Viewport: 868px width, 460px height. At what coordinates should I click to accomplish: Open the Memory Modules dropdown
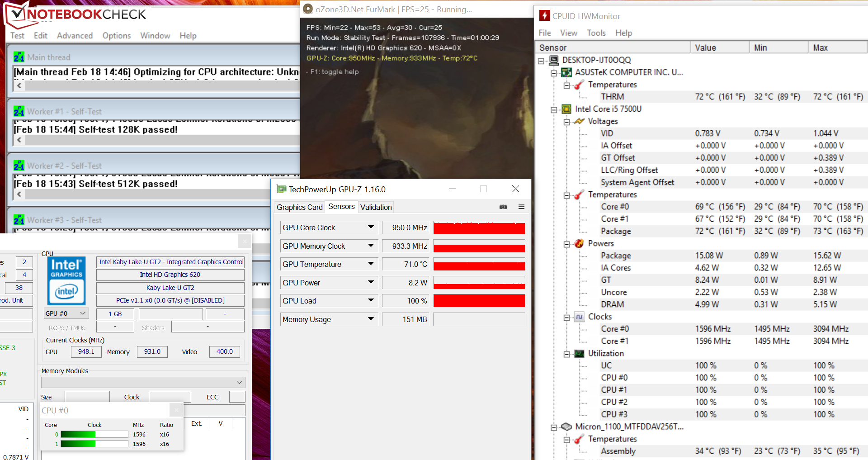pyautogui.click(x=143, y=382)
